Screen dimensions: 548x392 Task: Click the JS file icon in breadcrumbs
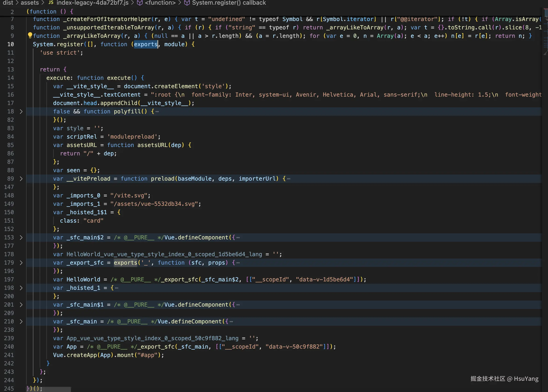pyautogui.click(x=51, y=2)
